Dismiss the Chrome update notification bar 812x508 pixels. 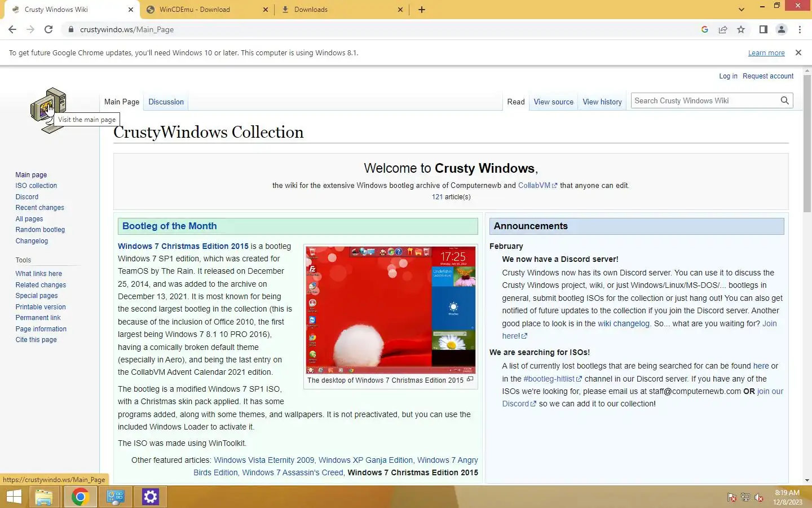[798, 52]
